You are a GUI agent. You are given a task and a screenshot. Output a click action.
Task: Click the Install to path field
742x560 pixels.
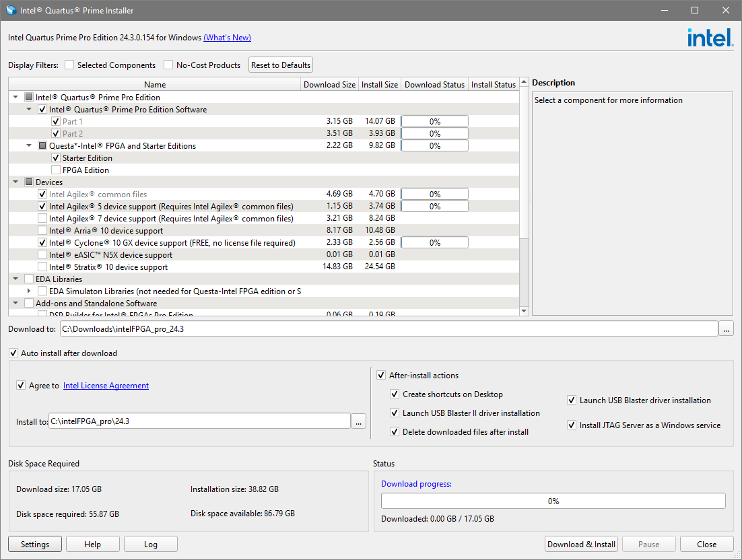(199, 421)
